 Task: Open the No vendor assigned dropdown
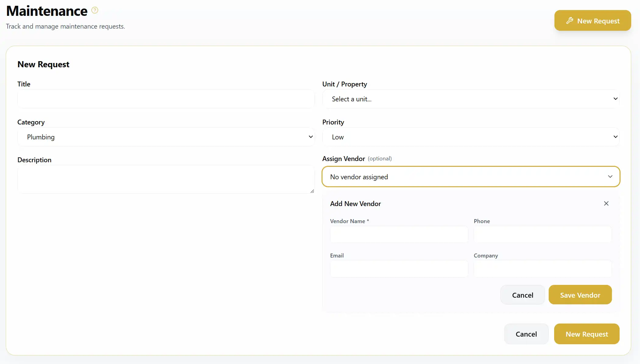pyautogui.click(x=470, y=177)
